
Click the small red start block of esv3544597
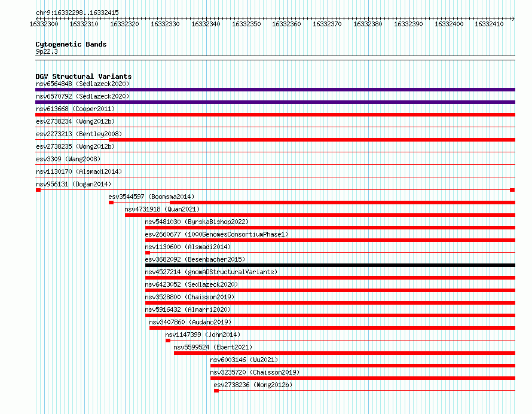[111, 203]
